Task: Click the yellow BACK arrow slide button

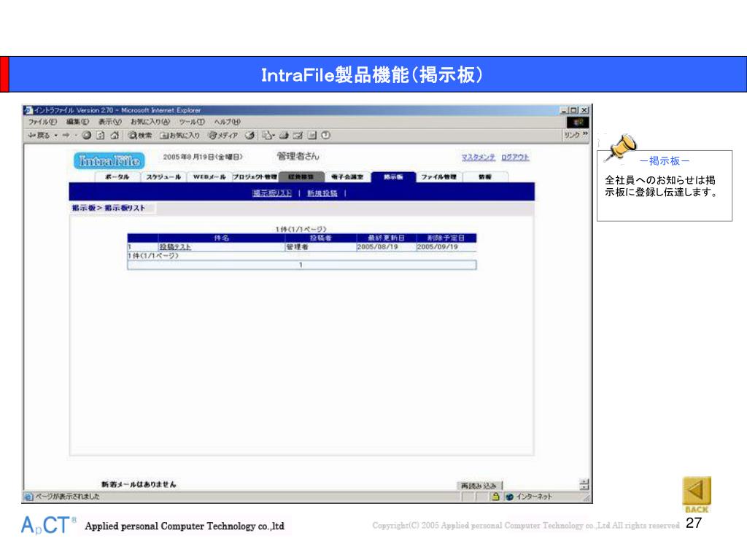Action: pyautogui.click(x=697, y=494)
